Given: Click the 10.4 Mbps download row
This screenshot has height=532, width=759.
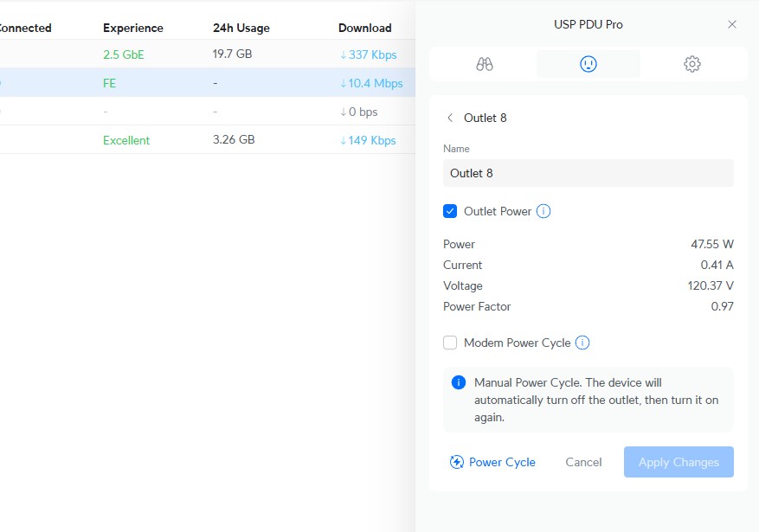Looking at the screenshot, I should (x=371, y=83).
